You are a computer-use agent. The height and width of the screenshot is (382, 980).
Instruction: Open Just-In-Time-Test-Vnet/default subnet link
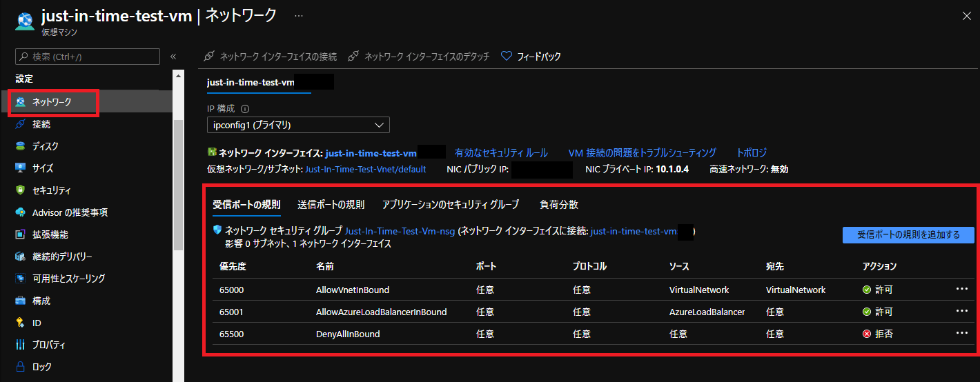(x=366, y=169)
